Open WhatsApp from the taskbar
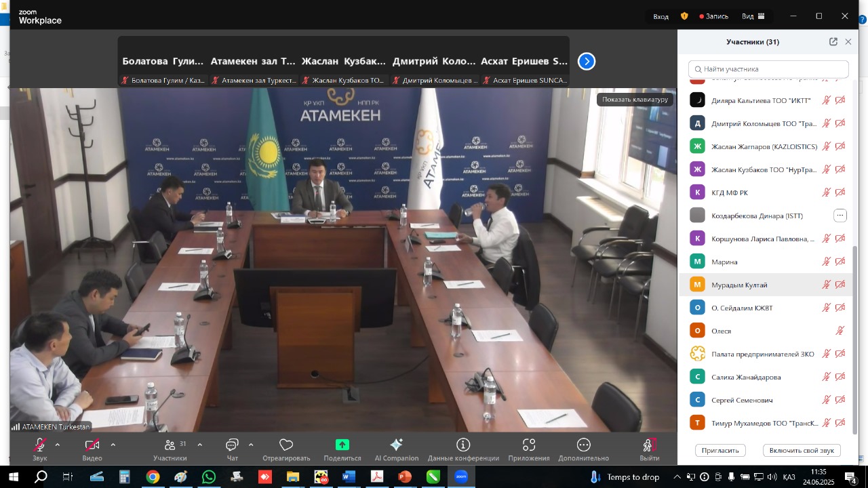868x488 pixels. coord(209,477)
